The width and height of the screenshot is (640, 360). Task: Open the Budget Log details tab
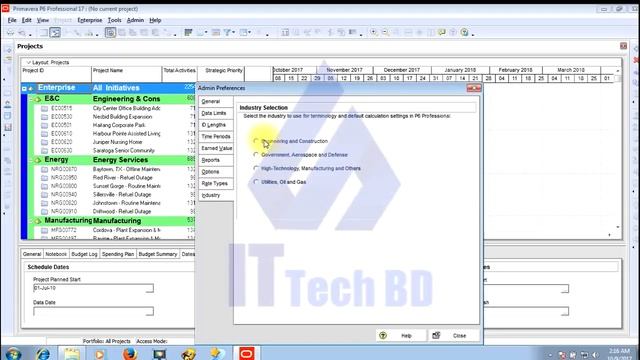pos(84,254)
